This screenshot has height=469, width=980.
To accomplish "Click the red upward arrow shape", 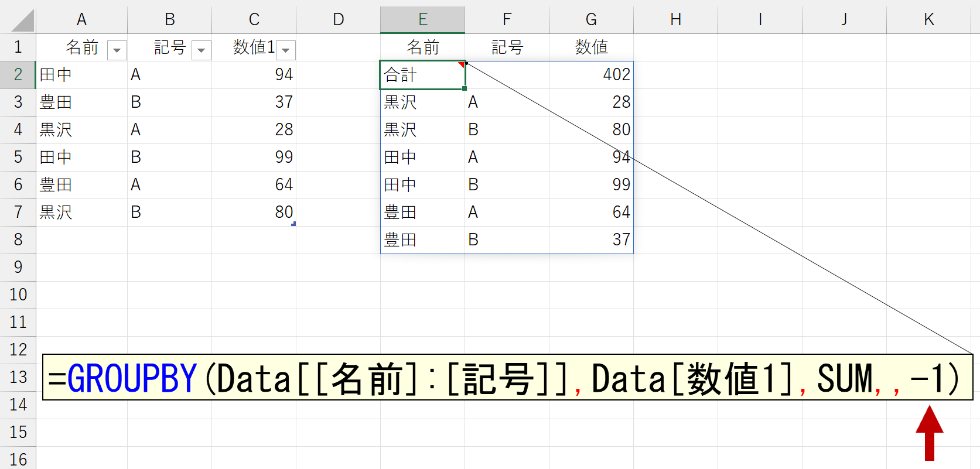I will [929, 433].
